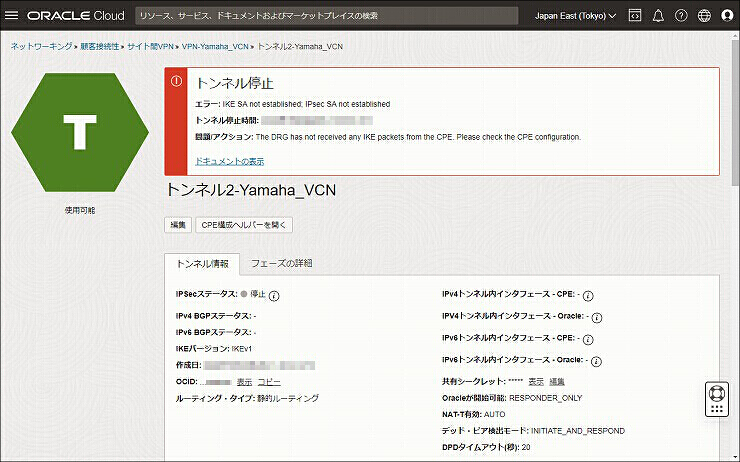
Task: Click the green tunnel hexagon T icon
Action: pos(80,132)
